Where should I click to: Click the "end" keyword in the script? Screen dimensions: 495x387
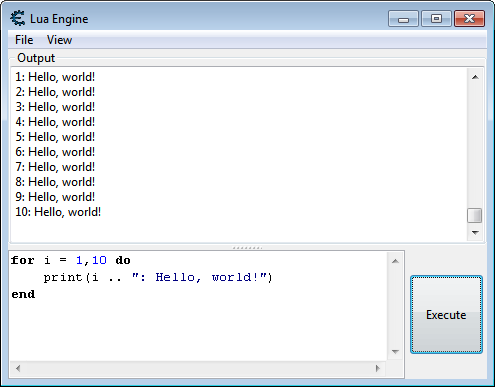tap(23, 294)
